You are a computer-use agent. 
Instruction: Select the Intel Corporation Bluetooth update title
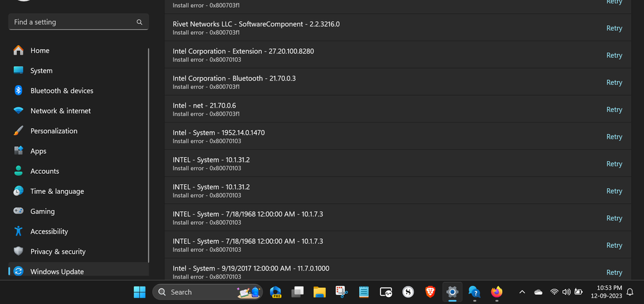234,79
